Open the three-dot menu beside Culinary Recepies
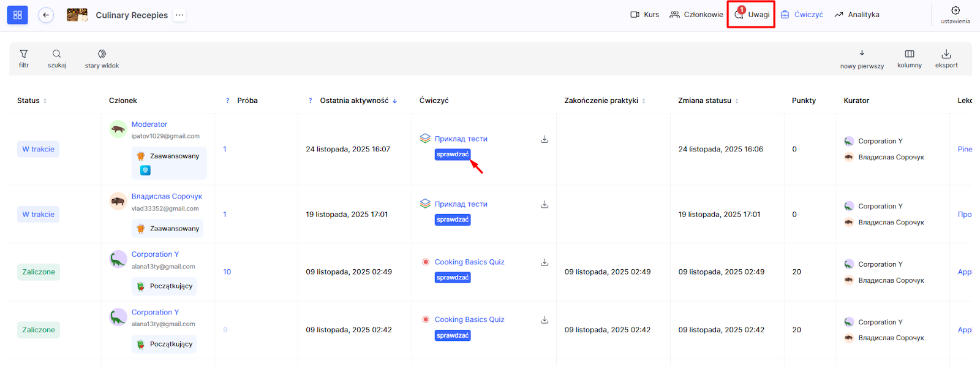This screenshot has height=366, width=980. (x=179, y=15)
